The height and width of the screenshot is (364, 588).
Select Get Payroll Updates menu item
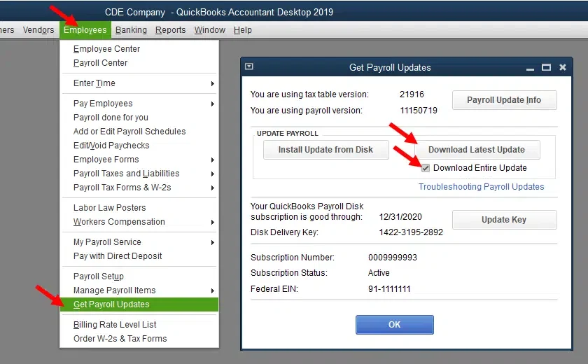tap(111, 304)
